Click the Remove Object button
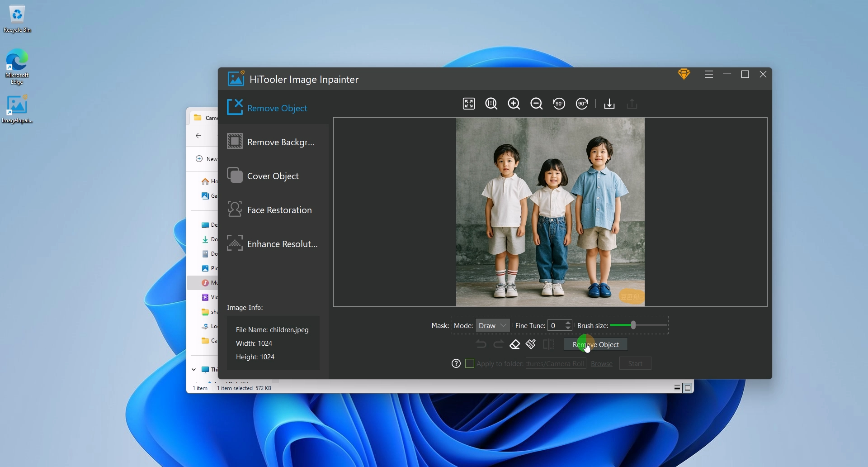 (x=595, y=344)
